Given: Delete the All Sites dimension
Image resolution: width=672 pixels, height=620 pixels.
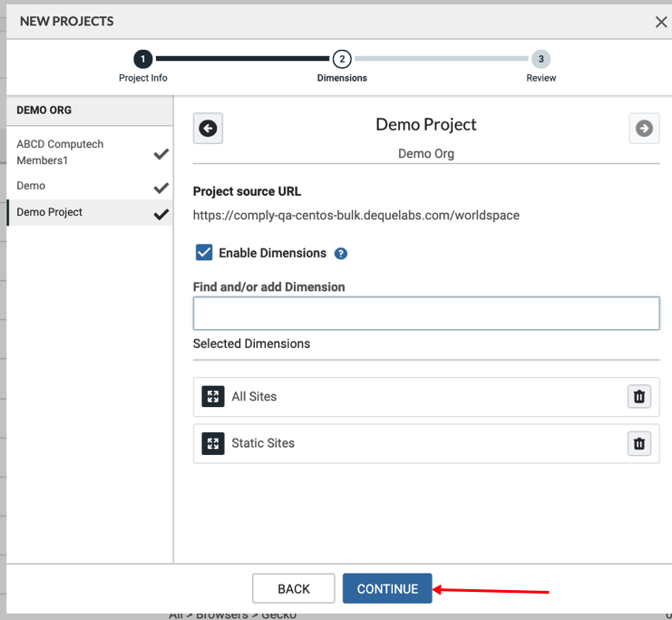Looking at the screenshot, I should 638,397.
